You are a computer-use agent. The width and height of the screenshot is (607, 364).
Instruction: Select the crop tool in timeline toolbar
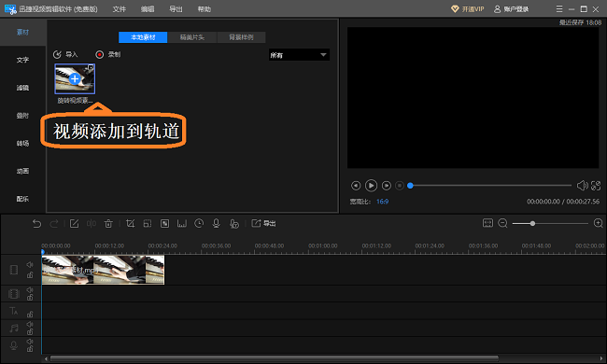click(130, 224)
